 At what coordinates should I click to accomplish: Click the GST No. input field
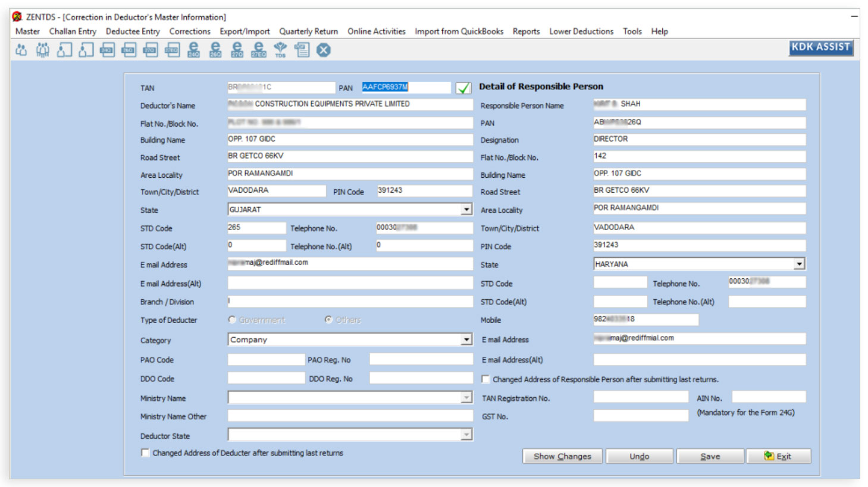(641, 416)
